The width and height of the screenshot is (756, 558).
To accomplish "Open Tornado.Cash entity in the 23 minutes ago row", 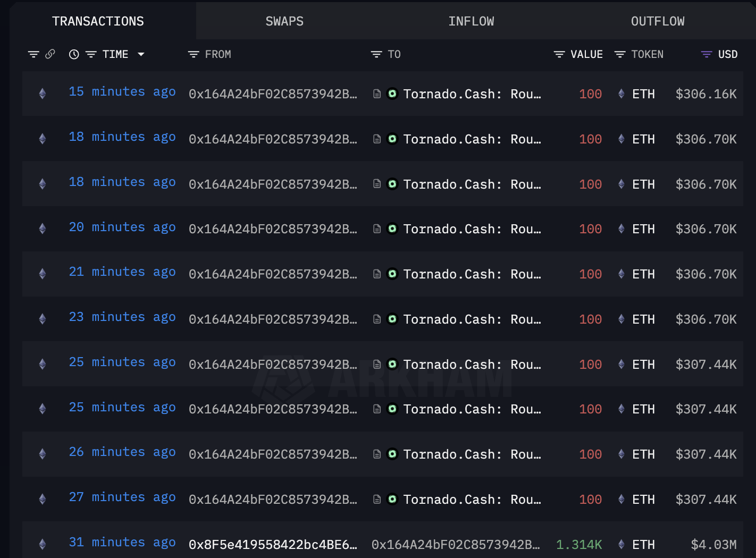I will (x=472, y=319).
